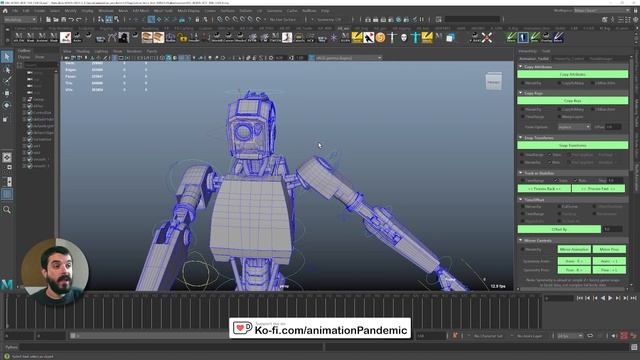Viewport: 640px width, 360px height.
Task: Click the red X shelf icon
Action: [487, 38]
